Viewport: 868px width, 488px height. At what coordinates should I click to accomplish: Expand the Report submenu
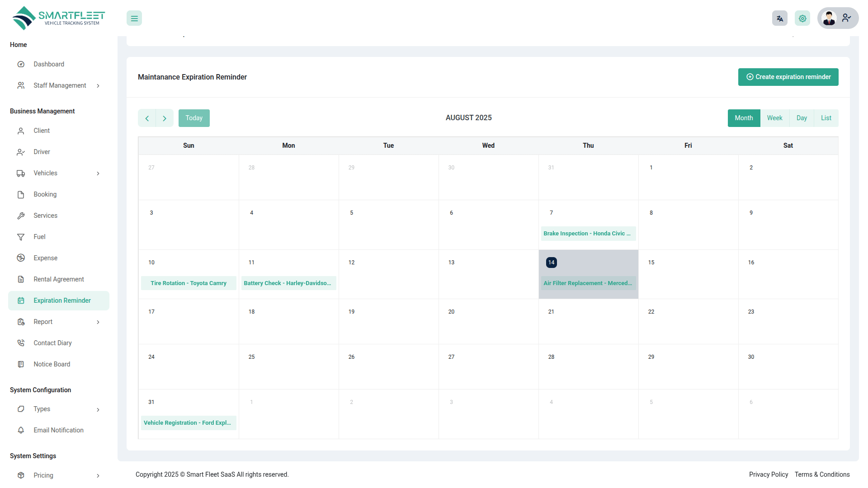[98, 322]
